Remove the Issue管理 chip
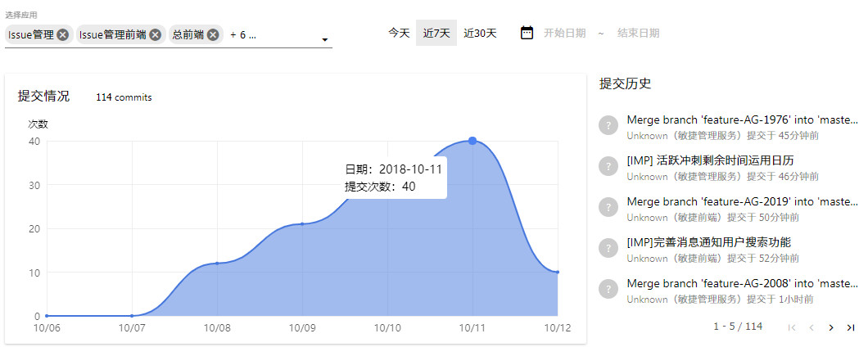This screenshot has height=356, width=868. (x=63, y=34)
